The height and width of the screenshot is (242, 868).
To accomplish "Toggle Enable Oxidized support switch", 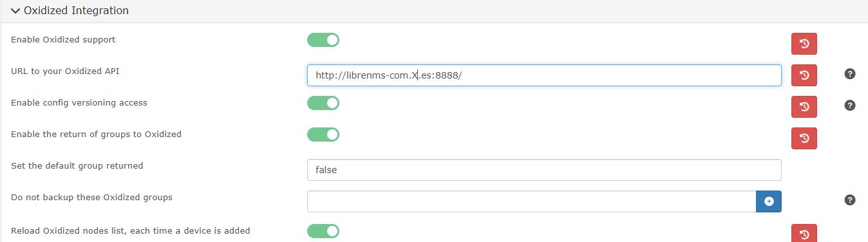I will click(x=323, y=40).
